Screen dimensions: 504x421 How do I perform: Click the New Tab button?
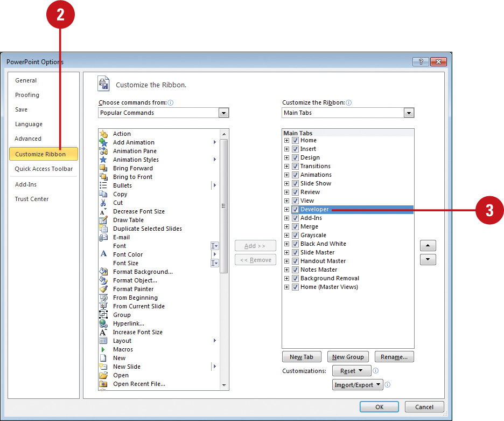coord(302,356)
